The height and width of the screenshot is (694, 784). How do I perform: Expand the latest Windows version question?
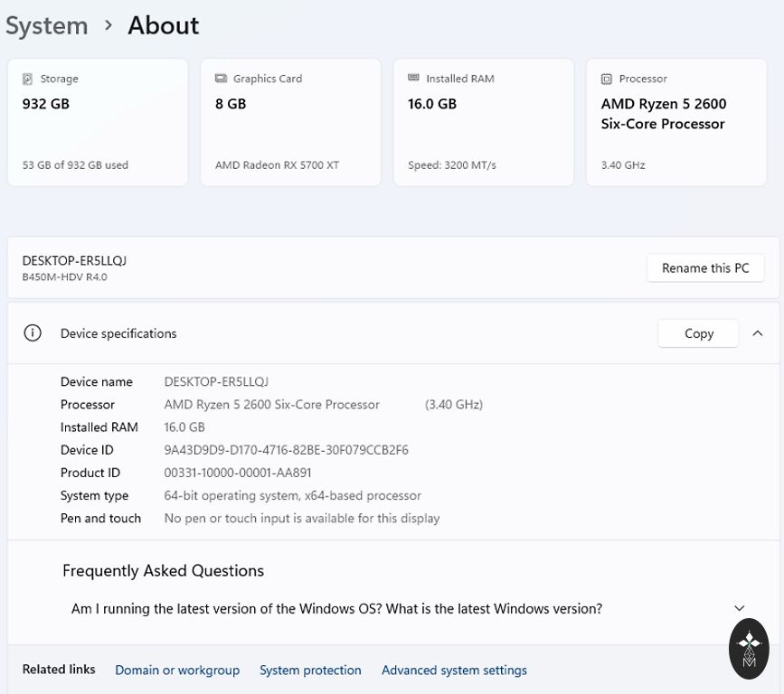[x=739, y=608]
